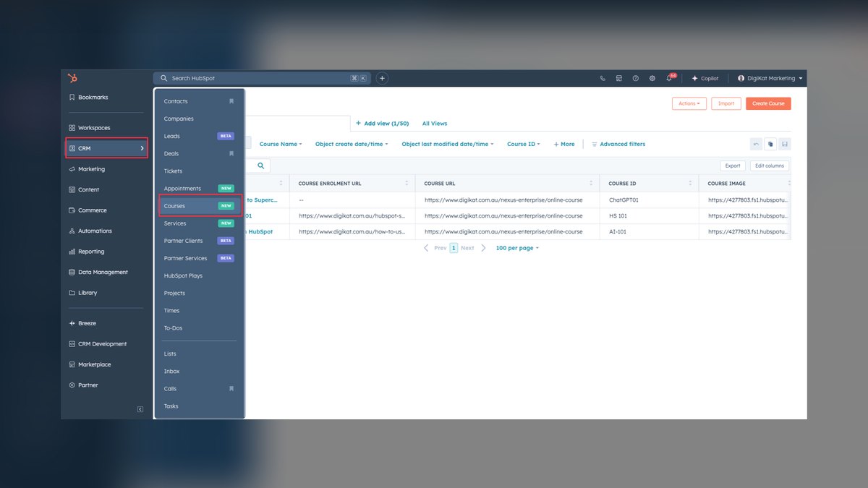This screenshot has width=868, height=488.
Task: Select Courses from the CRM submenu
Action: click(199, 206)
